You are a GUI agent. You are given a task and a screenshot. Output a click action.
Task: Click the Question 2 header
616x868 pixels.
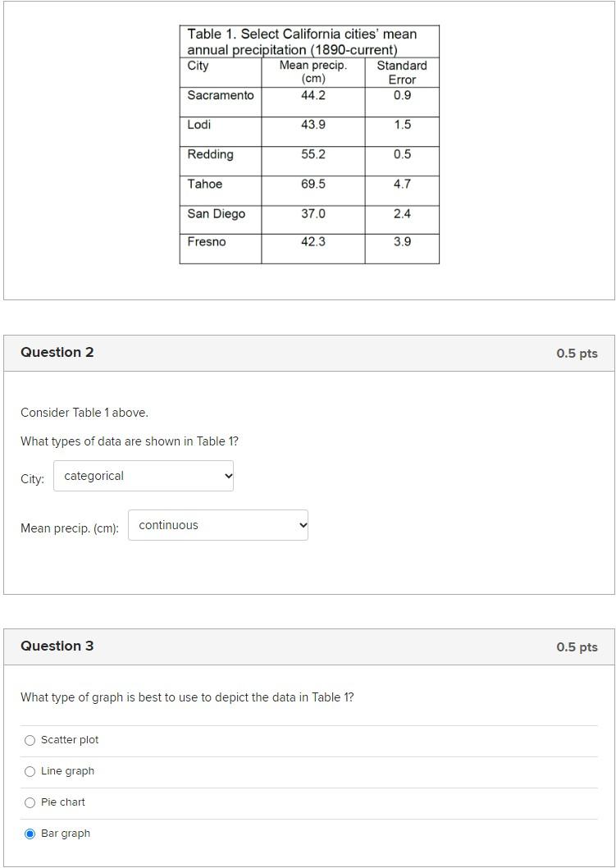click(x=57, y=352)
